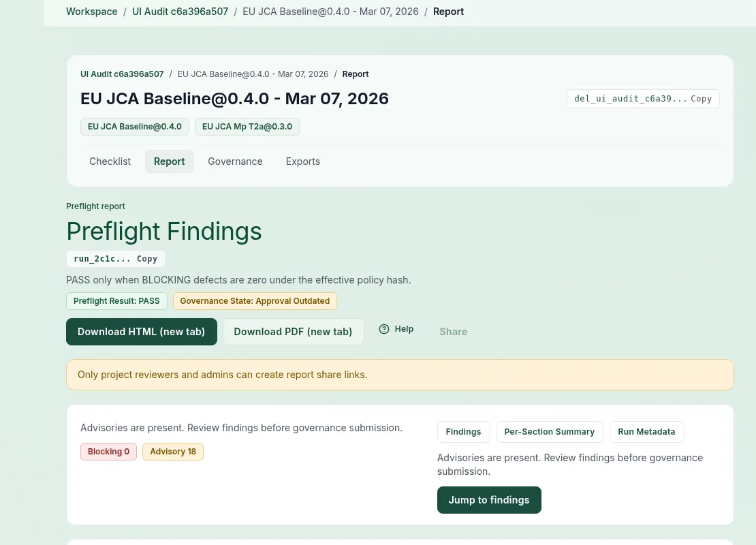
Task: Click the Advisory 18 badge
Action: point(173,451)
